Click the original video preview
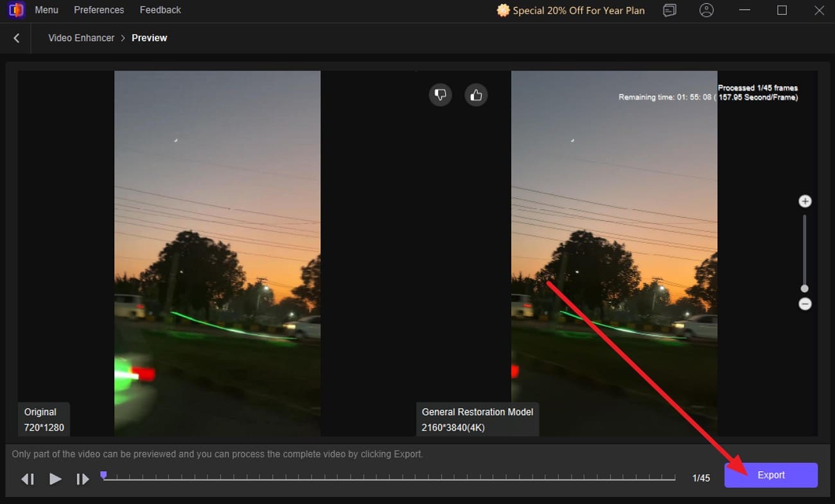Image resolution: width=835 pixels, height=504 pixels. pos(217,254)
